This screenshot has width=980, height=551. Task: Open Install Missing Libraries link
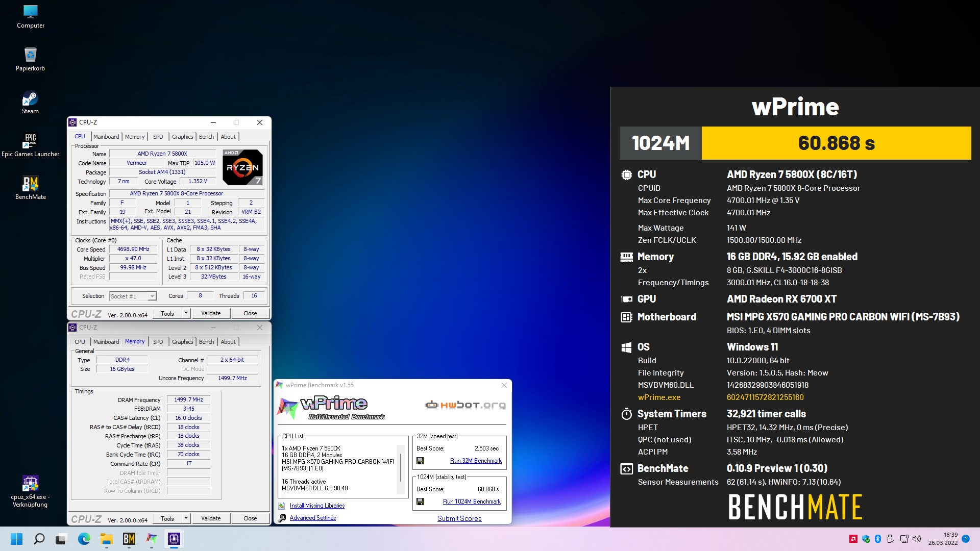[x=317, y=506]
